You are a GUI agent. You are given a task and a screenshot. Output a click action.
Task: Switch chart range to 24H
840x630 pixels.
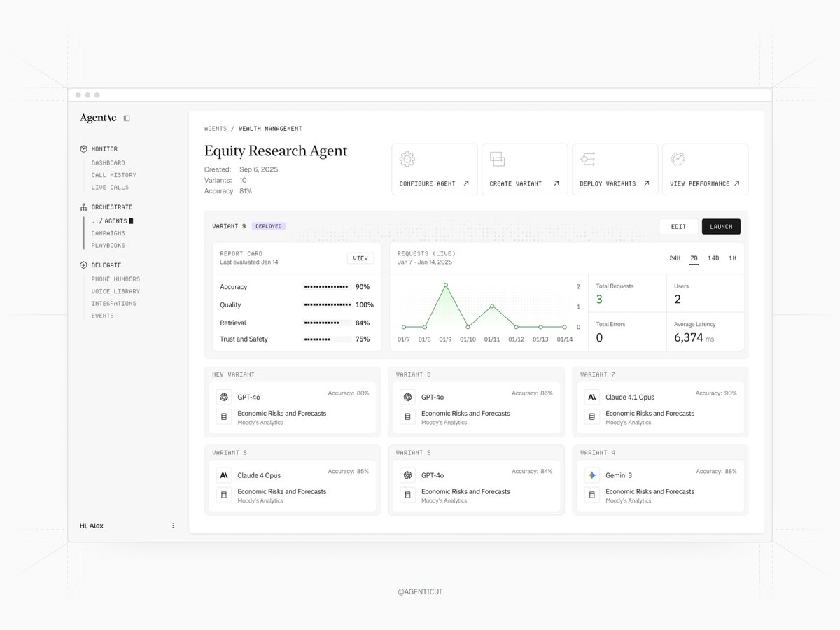(675, 258)
